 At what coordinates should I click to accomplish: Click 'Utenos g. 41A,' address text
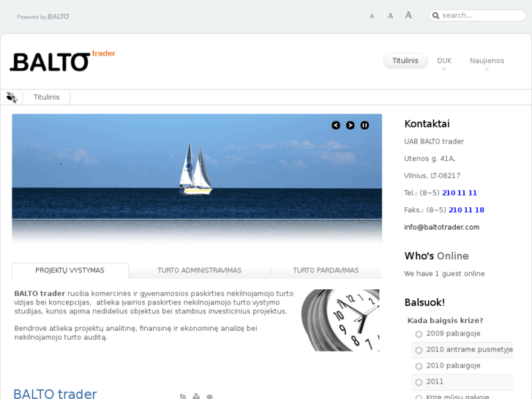click(430, 159)
